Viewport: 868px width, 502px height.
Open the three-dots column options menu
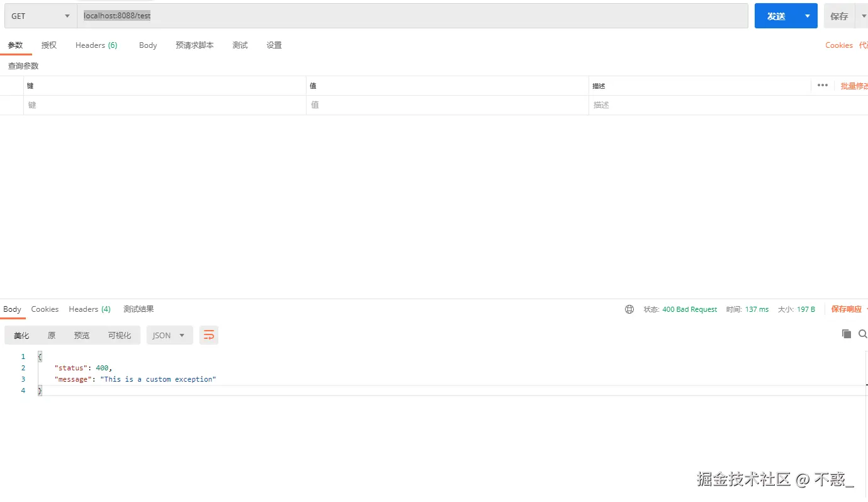click(822, 86)
